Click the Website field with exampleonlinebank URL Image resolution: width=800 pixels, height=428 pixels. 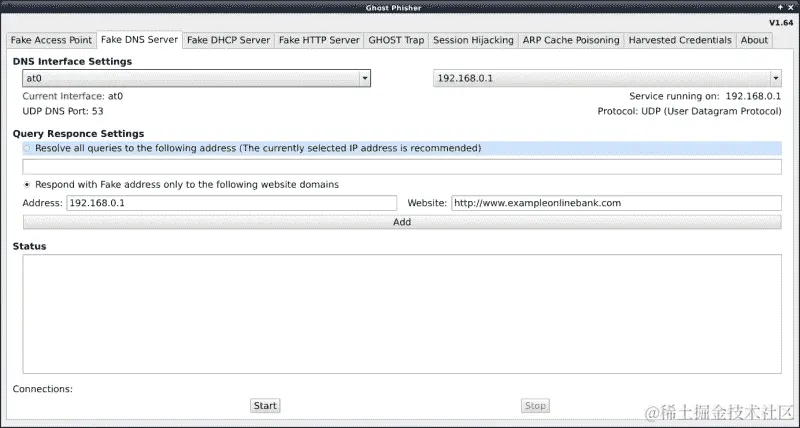(x=616, y=203)
